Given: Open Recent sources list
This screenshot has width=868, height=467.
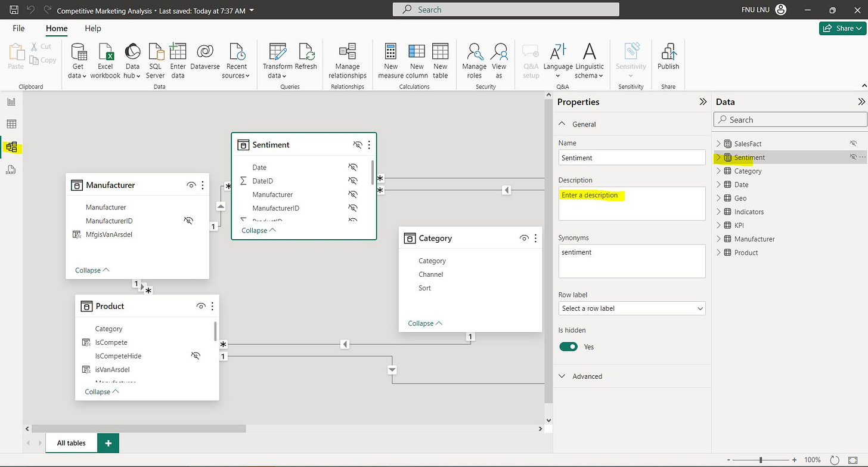Looking at the screenshot, I should [x=236, y=61].
